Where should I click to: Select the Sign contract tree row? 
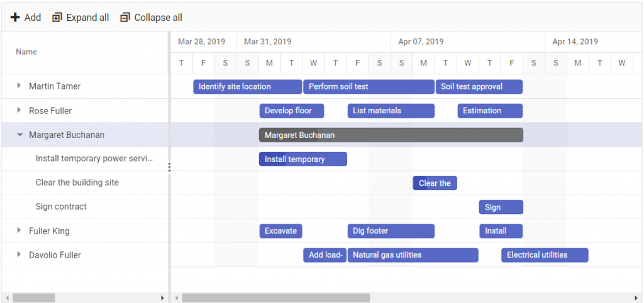[85, 207]
